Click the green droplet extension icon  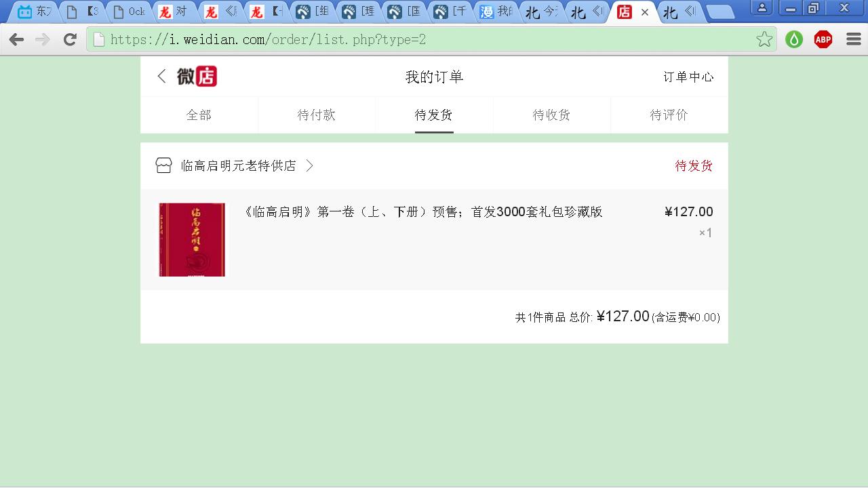point(794,39)
